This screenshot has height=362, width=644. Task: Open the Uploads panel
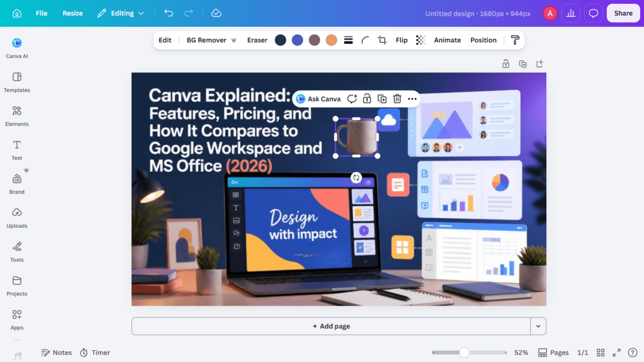coord(17,218)
